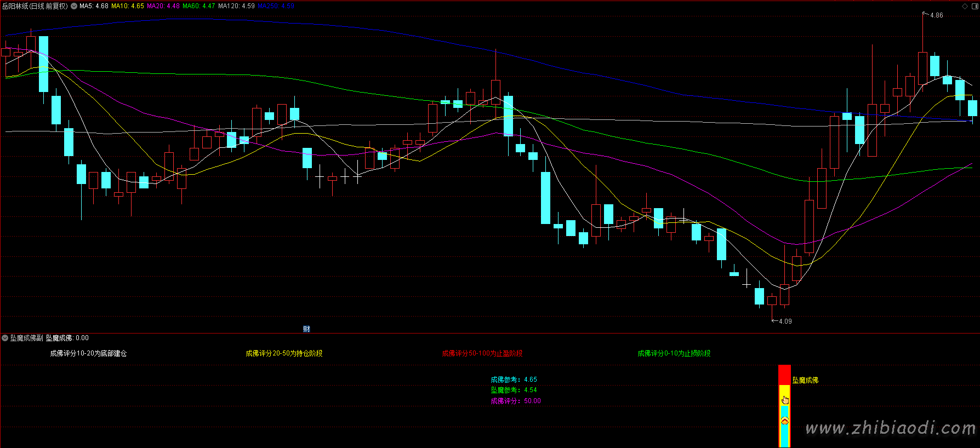This screenshot has width=980, height=448.
Task: Click the 4.86 high price marker
Action: click(x=936, y=15)
